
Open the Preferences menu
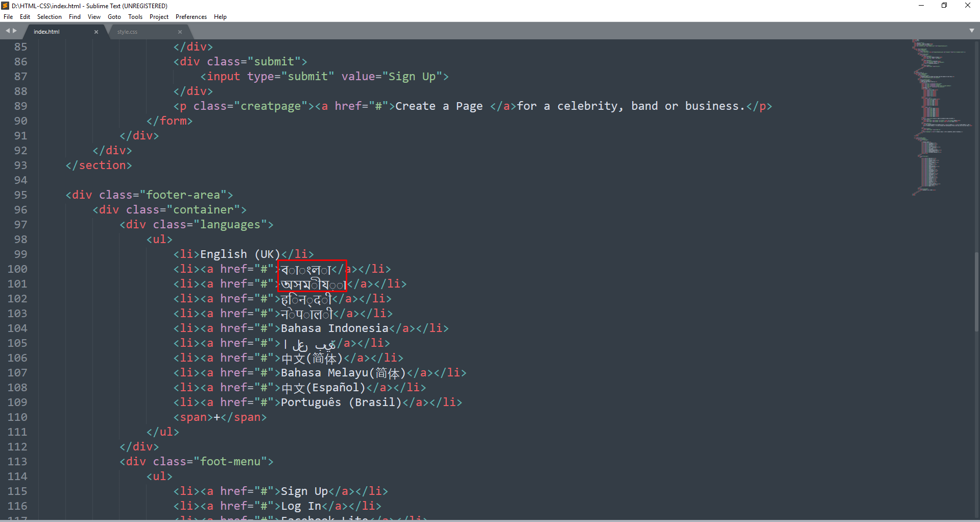tap(191, 17)
